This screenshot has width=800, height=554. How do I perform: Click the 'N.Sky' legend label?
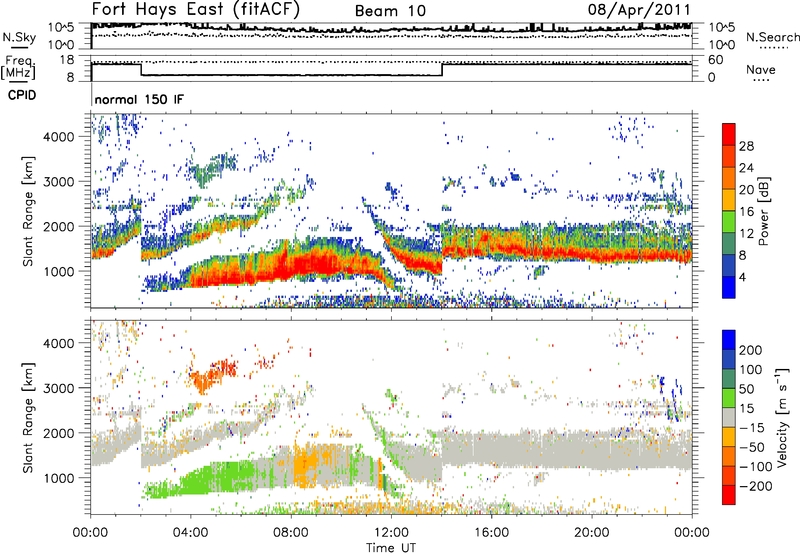tap(19, 37)
